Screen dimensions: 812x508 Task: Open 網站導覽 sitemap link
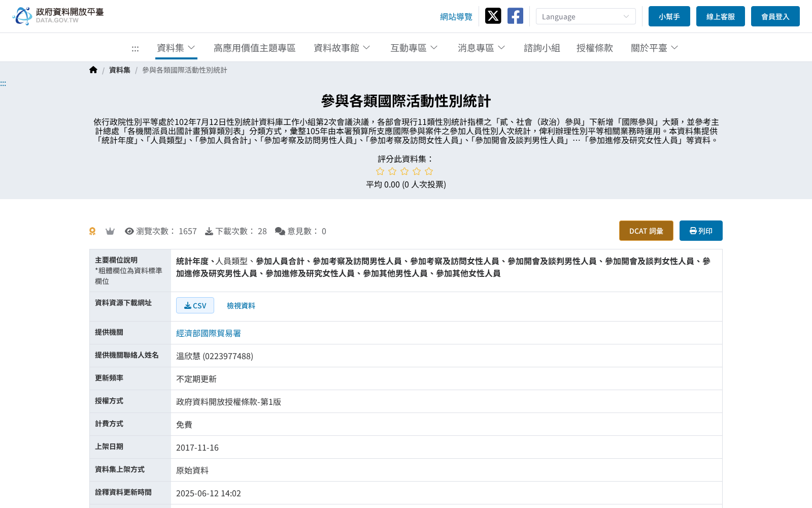456,17
